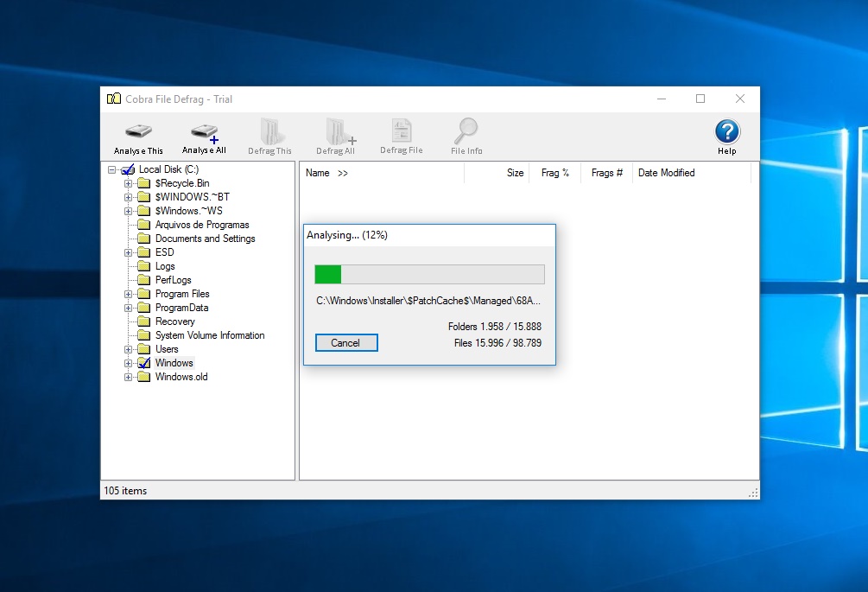Expand the Users folder node
This screenshot has width=868, height=592.
click(x=129, y=349)
